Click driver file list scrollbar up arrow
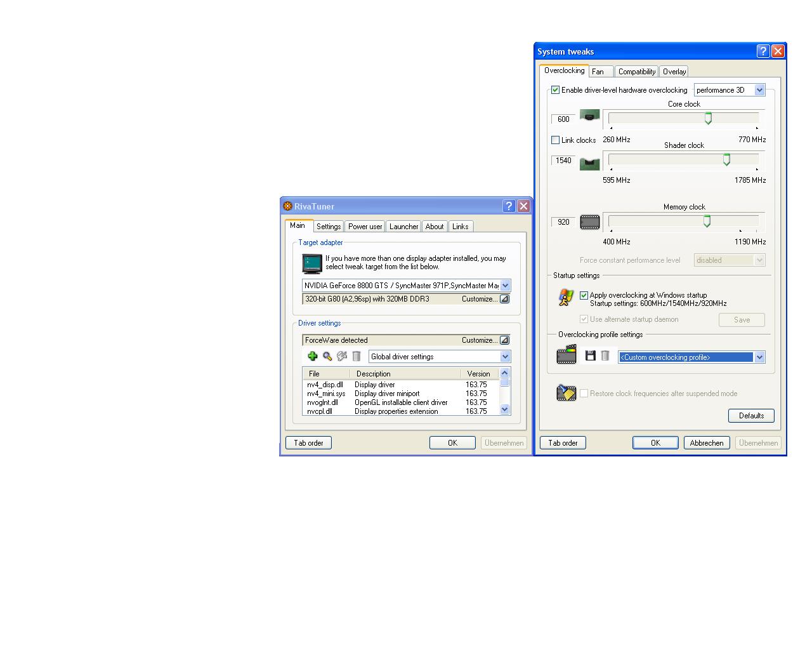This screenshot has height=650, width=812. point(505,373)
